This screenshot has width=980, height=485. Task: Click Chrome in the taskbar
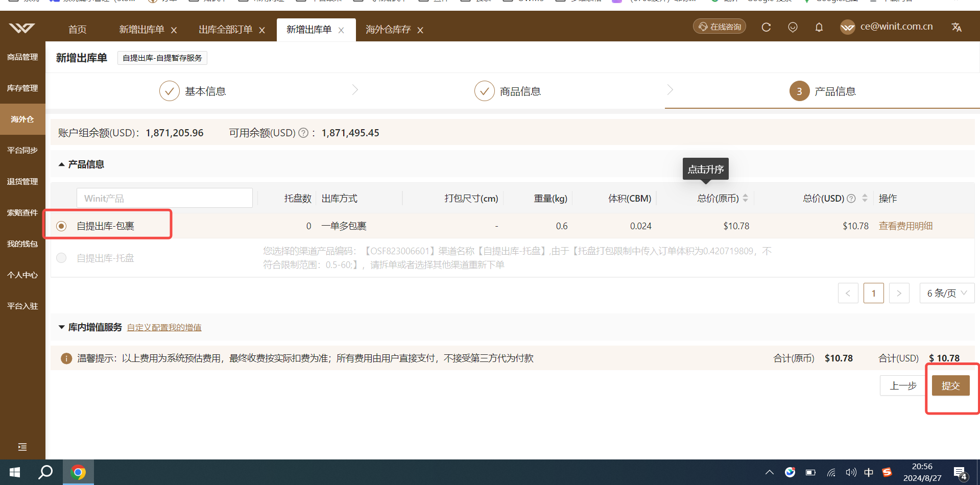(78, 472)
